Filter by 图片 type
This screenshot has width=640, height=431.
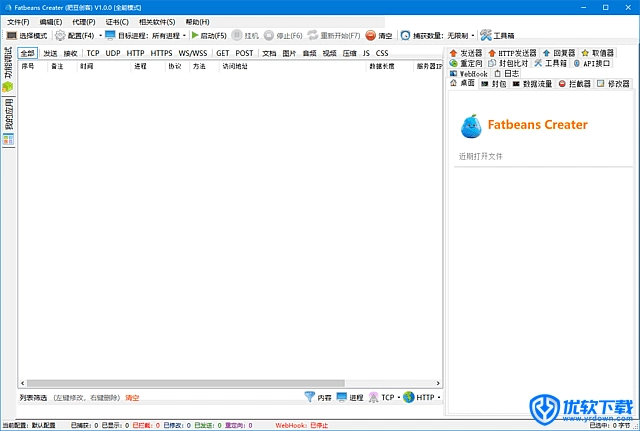point(289,53)
